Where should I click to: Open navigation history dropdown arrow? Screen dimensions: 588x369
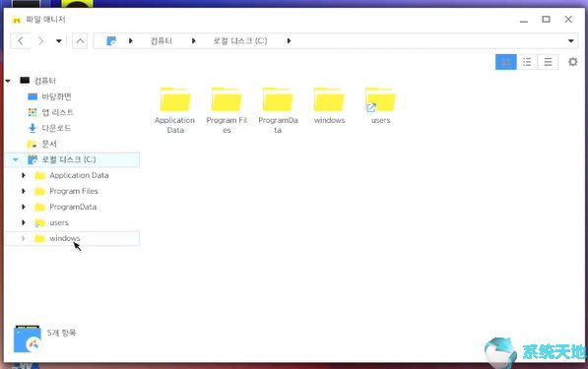(x=59, y=41)
